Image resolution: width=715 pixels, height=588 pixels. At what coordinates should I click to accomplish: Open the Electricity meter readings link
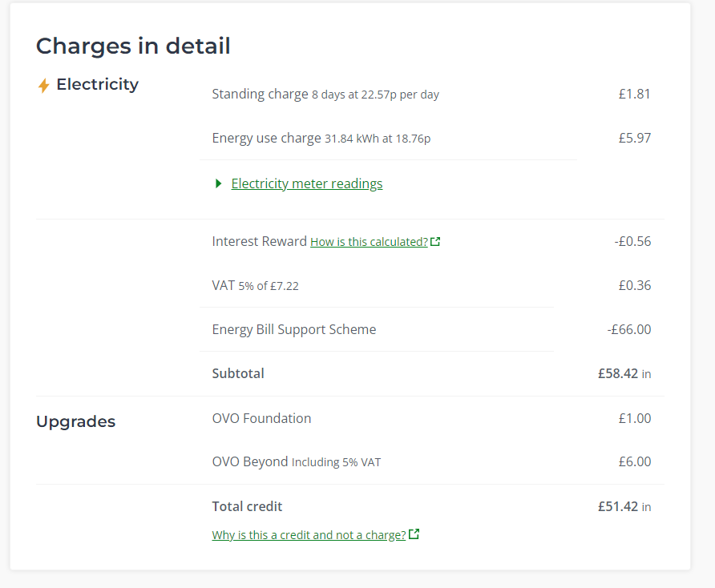[x=307, y=183]
